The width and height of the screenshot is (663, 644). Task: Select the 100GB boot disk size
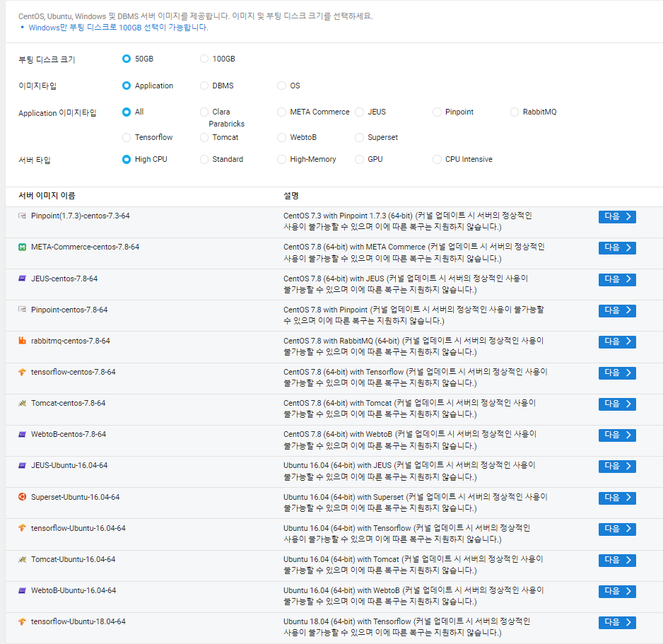[x=204, y=59]
